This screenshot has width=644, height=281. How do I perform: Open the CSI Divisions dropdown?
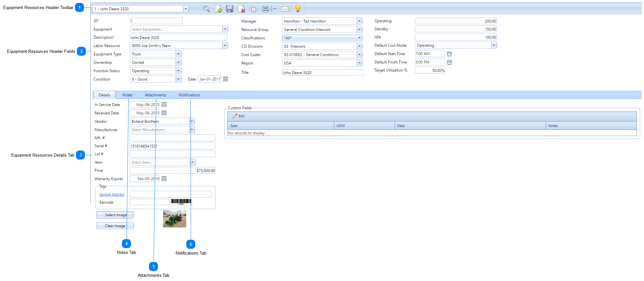[360, 46]
